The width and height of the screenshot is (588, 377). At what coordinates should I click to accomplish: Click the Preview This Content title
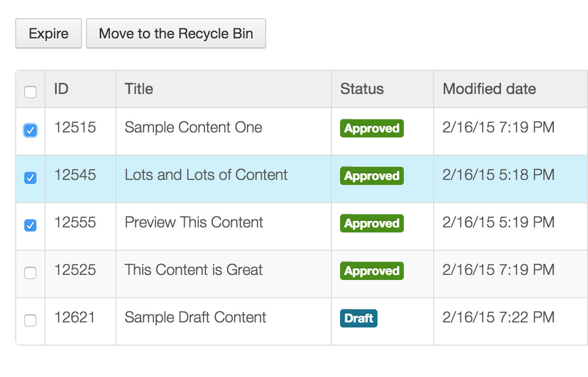194,222
